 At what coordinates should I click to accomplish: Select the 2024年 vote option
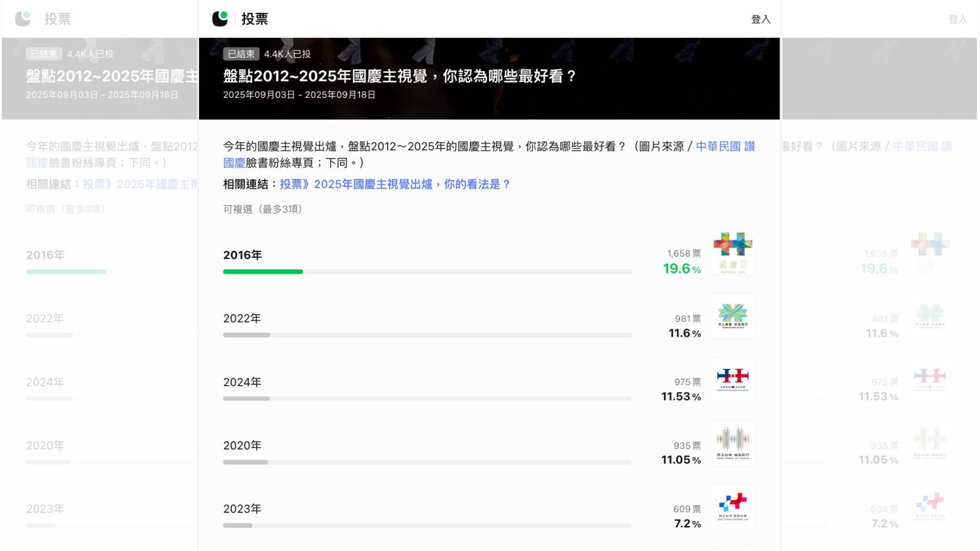(243, 381)
